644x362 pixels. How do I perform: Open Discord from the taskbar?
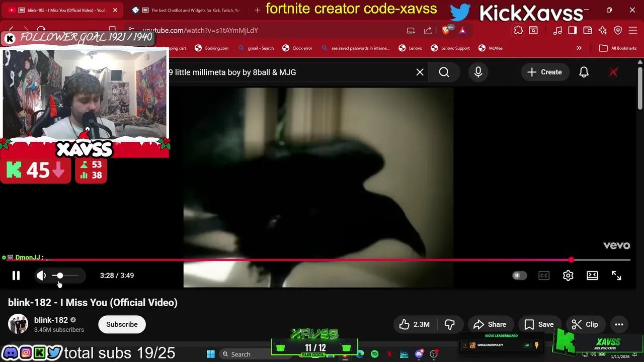click(x=419, y=354)
